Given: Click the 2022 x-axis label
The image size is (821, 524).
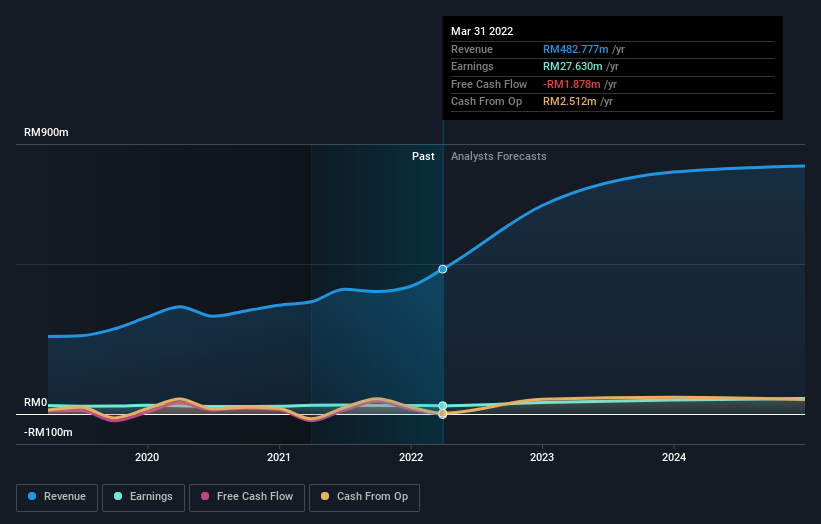Looking at the screenshot, I should (x=411, y=458).
